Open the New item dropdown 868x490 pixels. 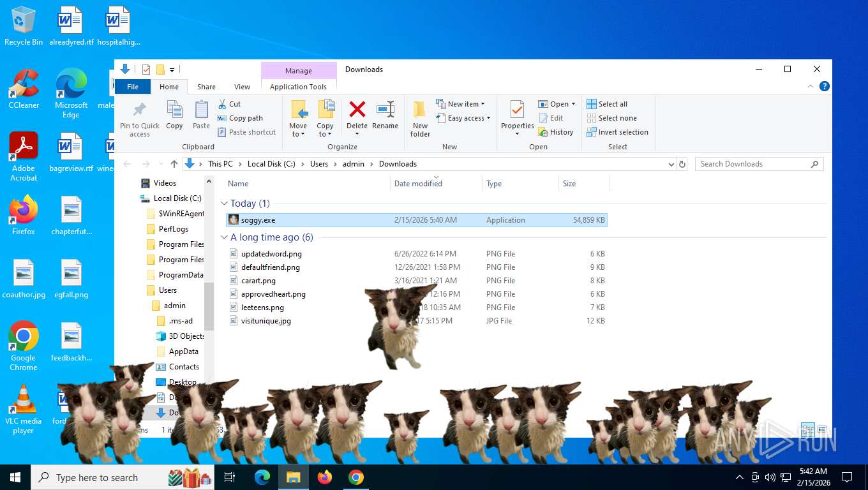point(461,104)
